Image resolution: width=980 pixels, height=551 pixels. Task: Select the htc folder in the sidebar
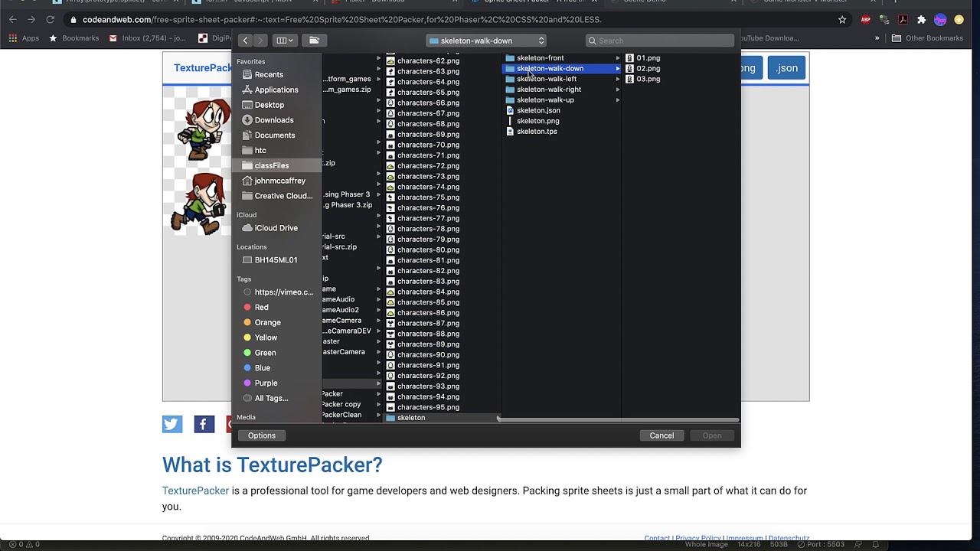260,151
